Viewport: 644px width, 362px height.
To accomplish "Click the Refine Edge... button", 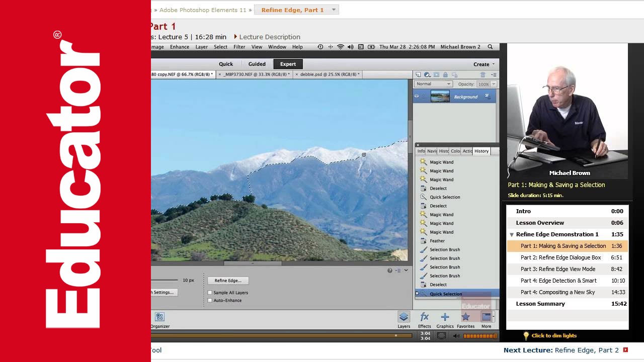I will (x=228, y=281).
